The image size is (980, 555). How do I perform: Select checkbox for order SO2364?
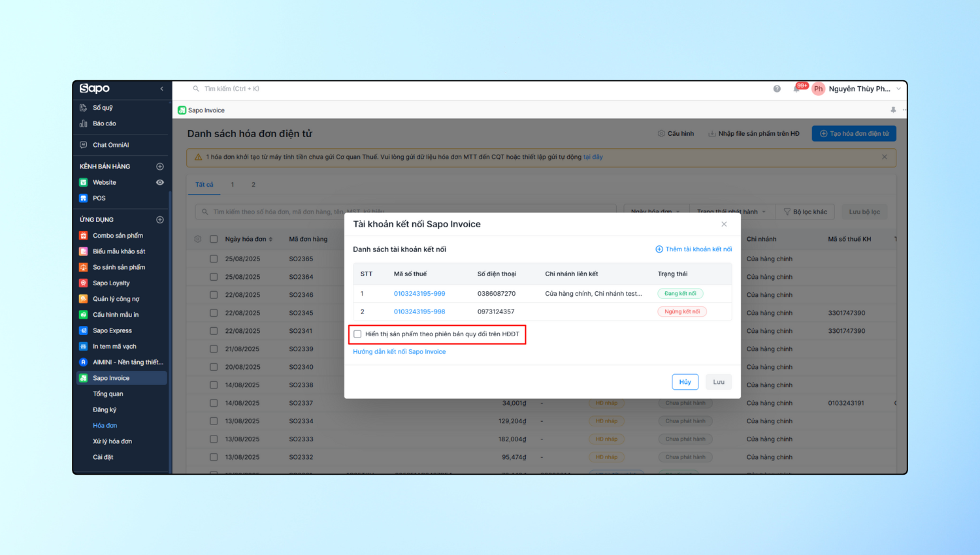pos(214,277)
